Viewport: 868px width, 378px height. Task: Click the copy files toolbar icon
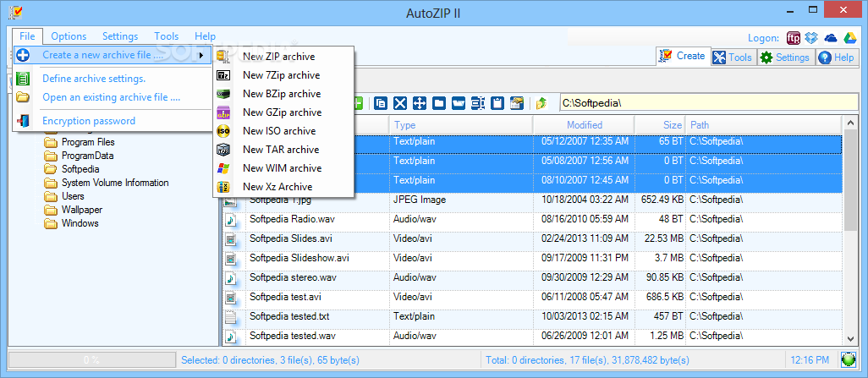pyautogui.click(x=381, y=103)
